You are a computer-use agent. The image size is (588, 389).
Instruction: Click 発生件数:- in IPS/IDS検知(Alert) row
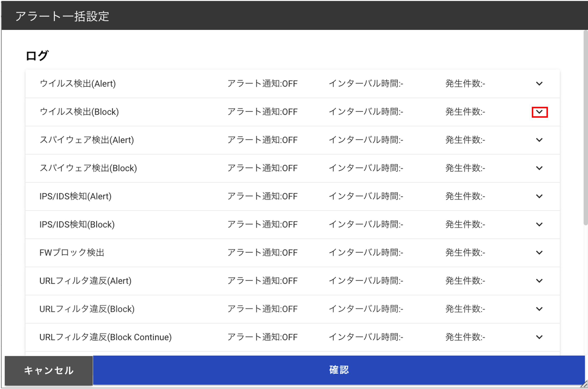tap(465, 196)
